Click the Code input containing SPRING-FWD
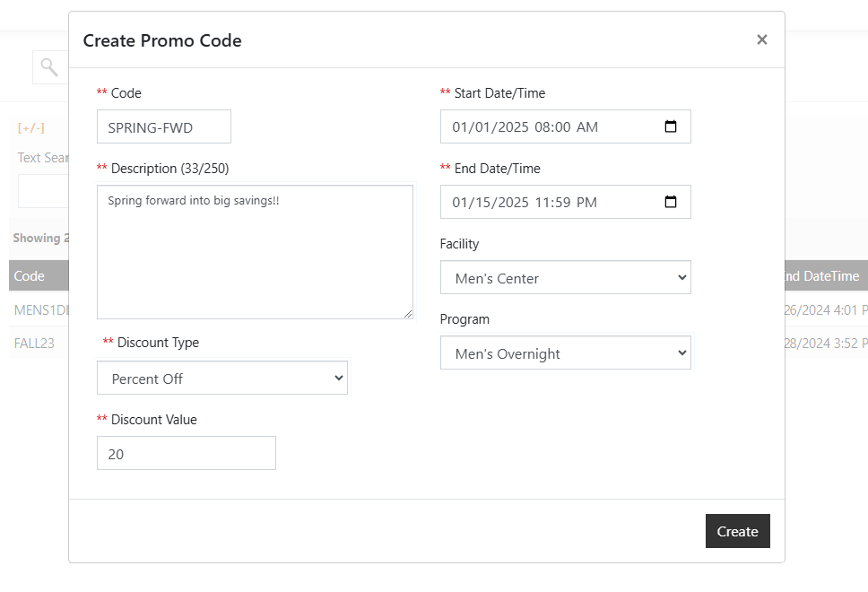The width and height of the screenshot is (868, 592). coord(164,126)
